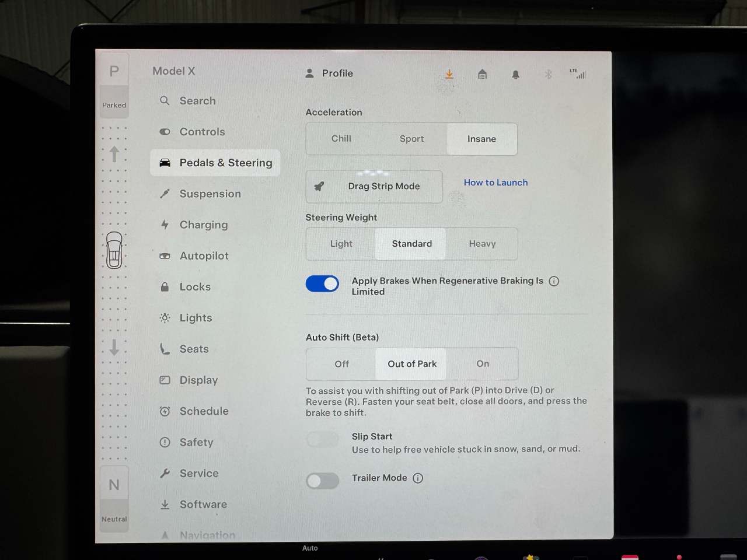Screen dimensions: 747x560
Task: Enable the Trailer Mode toggle
Action: [x=322, y=481]
